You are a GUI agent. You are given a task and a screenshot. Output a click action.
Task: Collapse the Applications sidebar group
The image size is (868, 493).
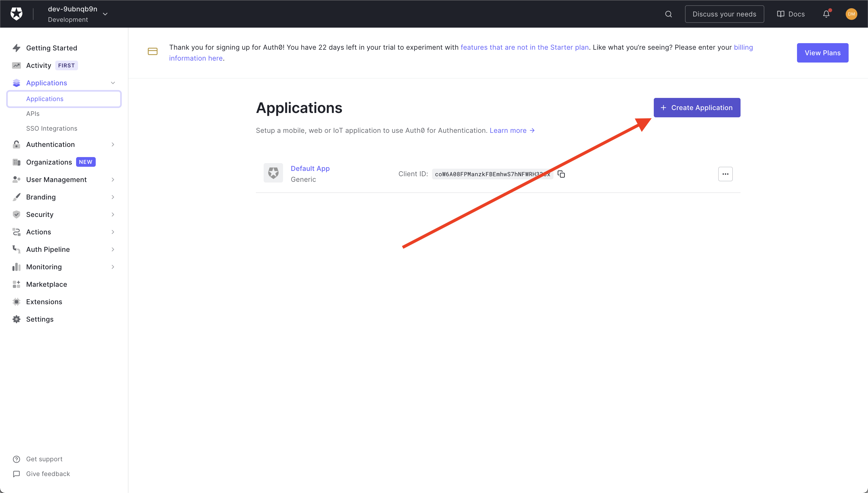tap(113, 83)
